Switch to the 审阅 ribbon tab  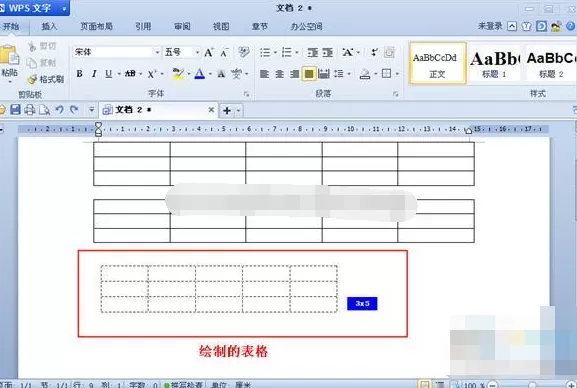(x=182, y=27)
